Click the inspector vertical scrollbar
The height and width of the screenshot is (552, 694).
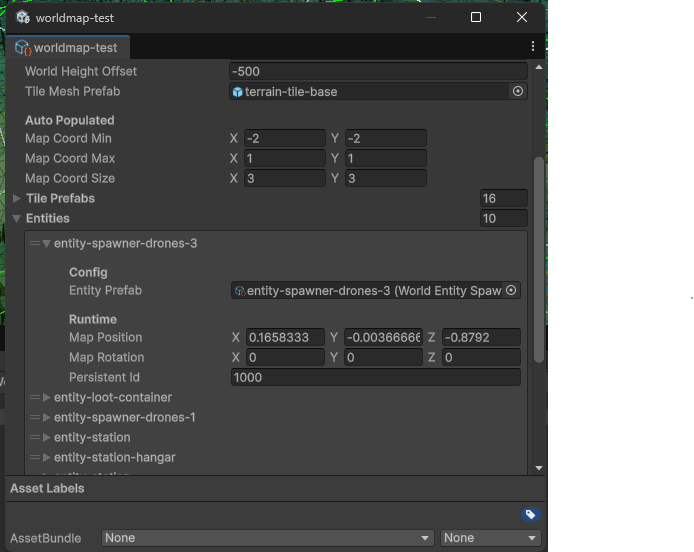(539, 260)
